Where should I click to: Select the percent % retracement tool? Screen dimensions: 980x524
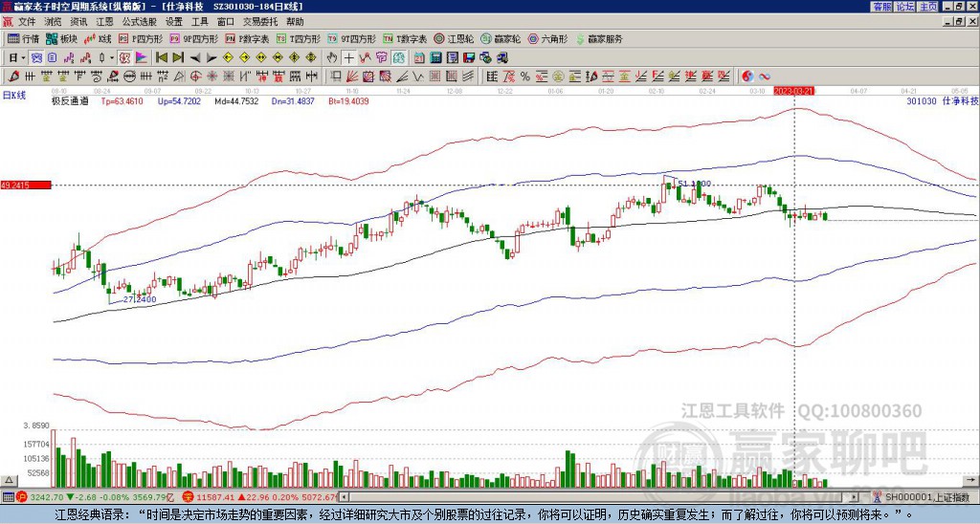click(525, 76)
